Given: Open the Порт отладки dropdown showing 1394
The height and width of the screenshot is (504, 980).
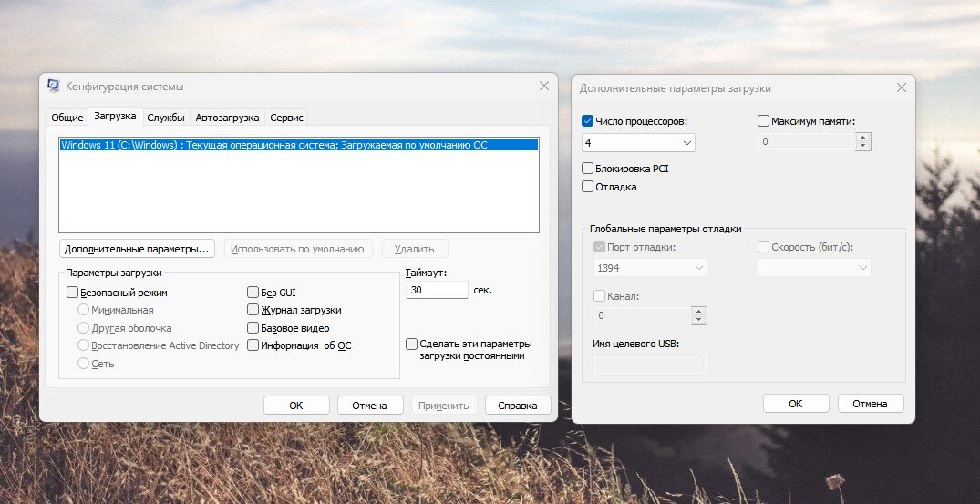Looking at the screenshot, I should (x=650, y=268).
